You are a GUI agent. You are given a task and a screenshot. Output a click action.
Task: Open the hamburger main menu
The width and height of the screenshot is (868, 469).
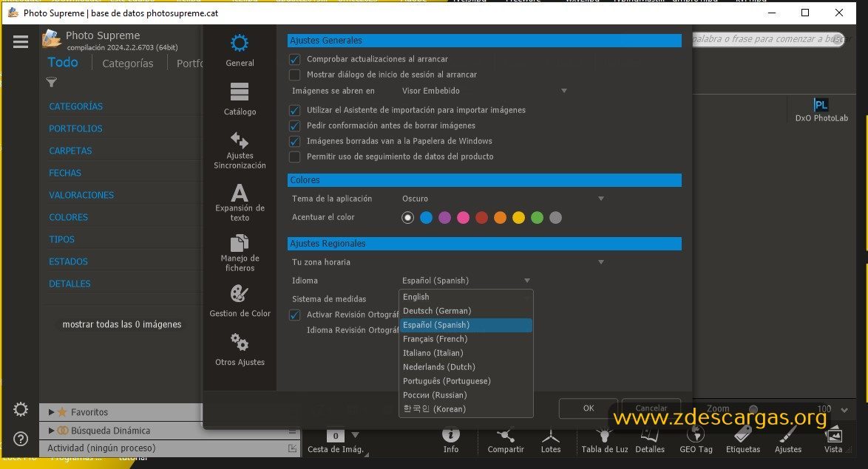click(x=21, y=42)
